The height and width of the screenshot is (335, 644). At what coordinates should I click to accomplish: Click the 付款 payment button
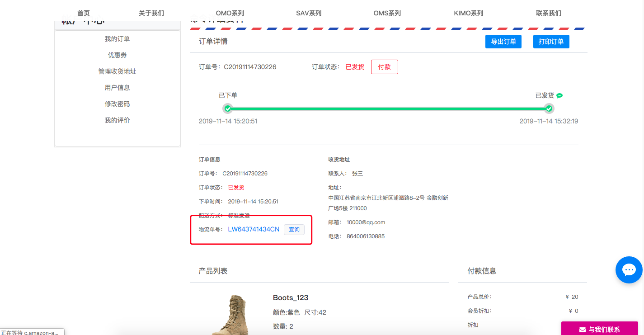click(x=384, y=66)
